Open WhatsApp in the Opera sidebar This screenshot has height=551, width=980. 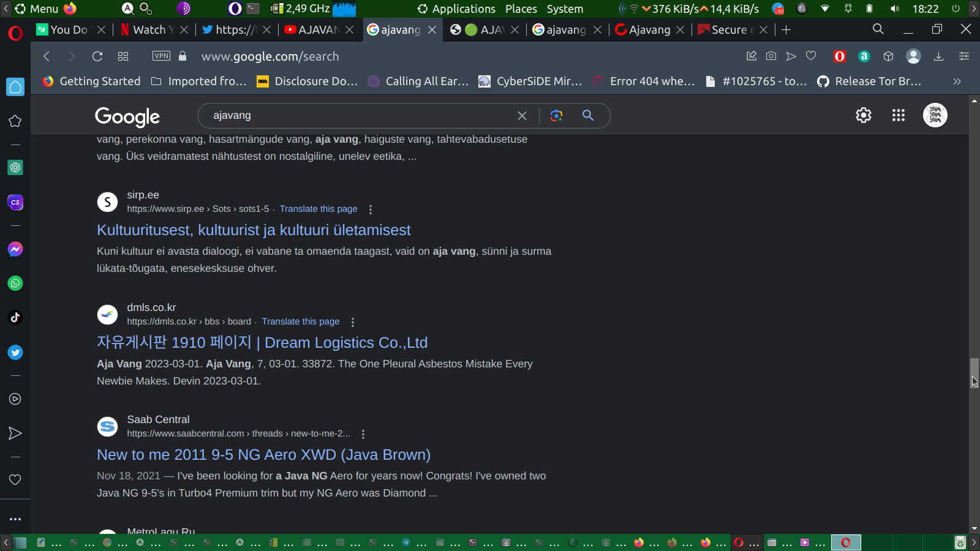click(x=15, y=283)
